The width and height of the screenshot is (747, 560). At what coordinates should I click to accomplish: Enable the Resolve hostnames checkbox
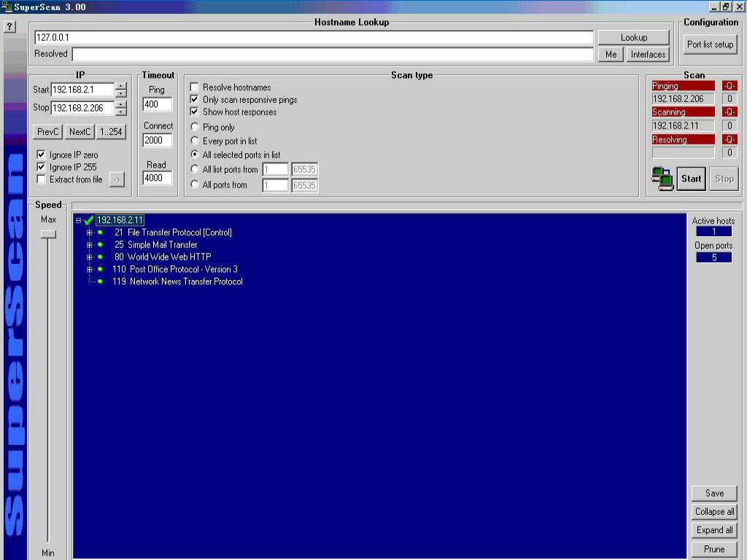(x=194, y=87)
